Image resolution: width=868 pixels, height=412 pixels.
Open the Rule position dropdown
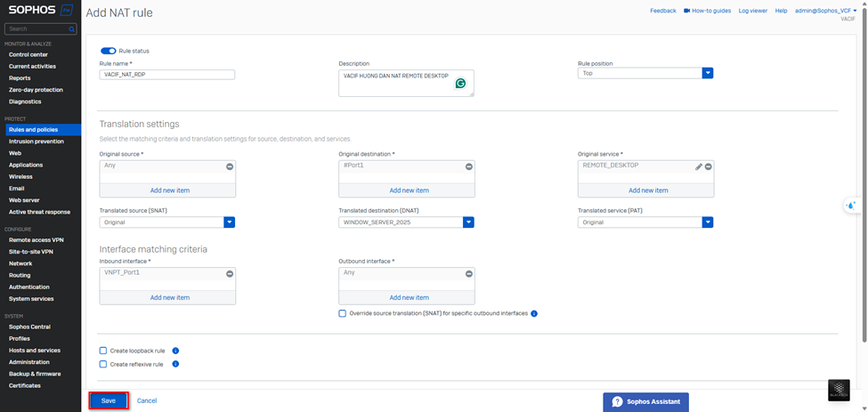click(708, 73)
